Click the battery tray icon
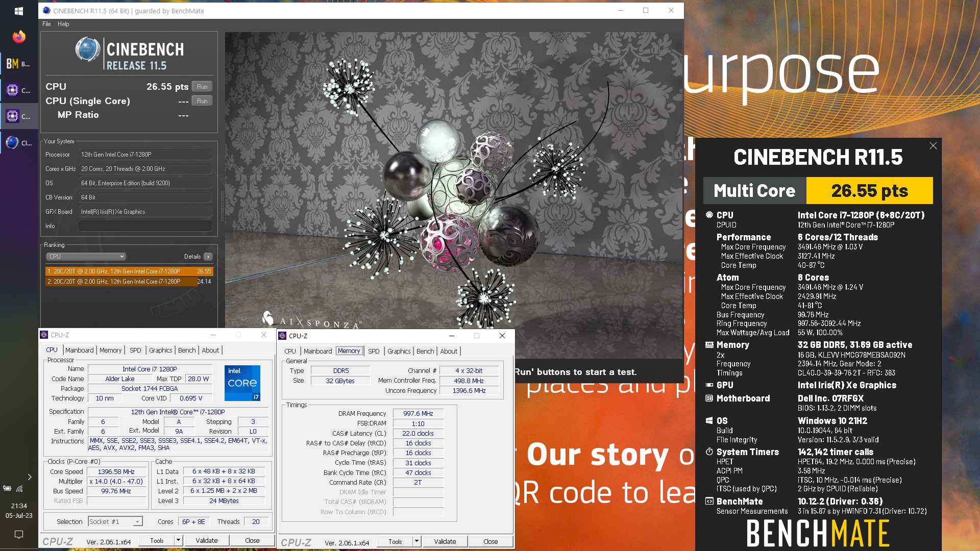Image resolution: width=980 pixels, height=551 pixels. click(x=7, y=489)
